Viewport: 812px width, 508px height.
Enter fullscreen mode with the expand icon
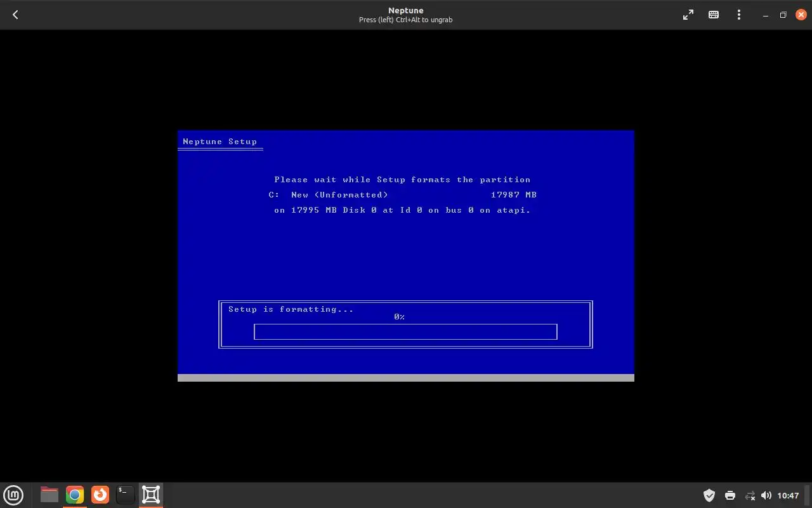pyautogui.click(x=688, y=15)
